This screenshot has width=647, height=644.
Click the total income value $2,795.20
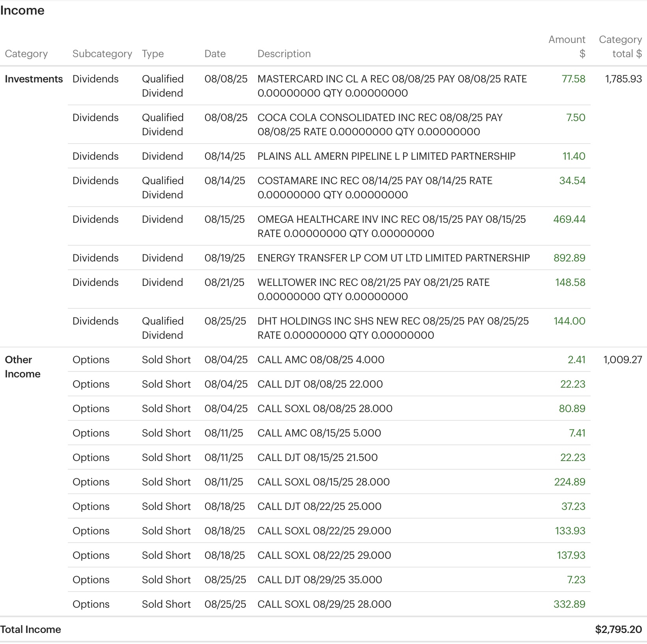coord(619,629)
